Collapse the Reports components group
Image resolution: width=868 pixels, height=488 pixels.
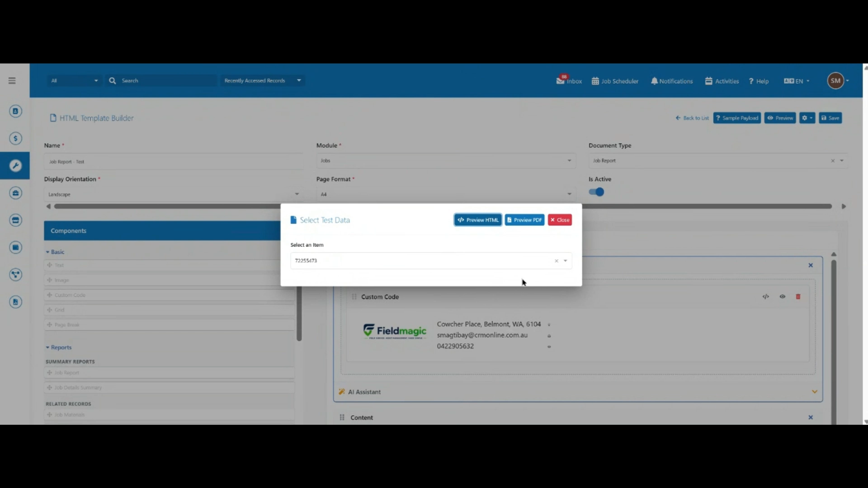pos(58,347)
